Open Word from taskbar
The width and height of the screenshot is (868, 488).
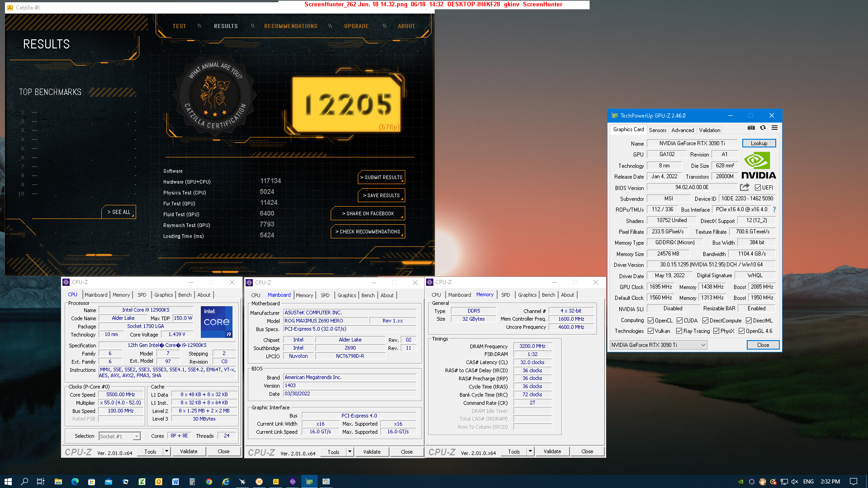[x=175, y=481]
